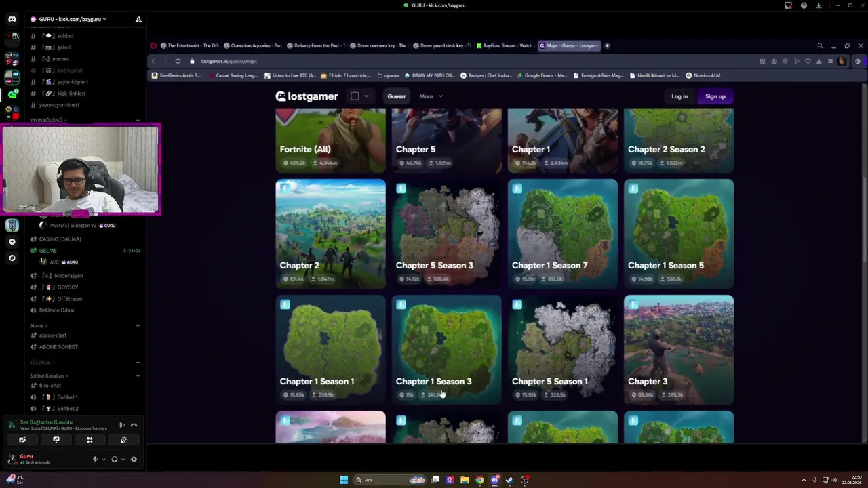868x488 pixels.
Task: Start screen share in Discord voice panel
Action: [x=56, y=440]
